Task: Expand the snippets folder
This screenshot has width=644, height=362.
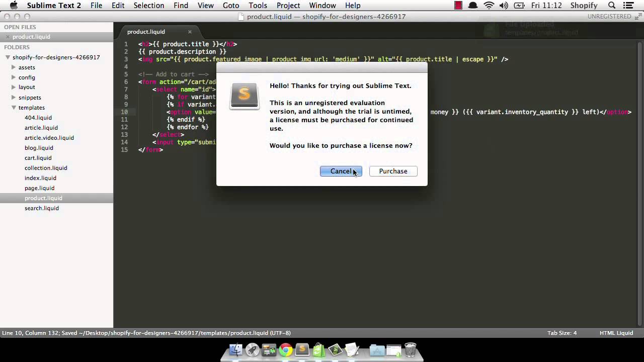Action: [14, 98]
